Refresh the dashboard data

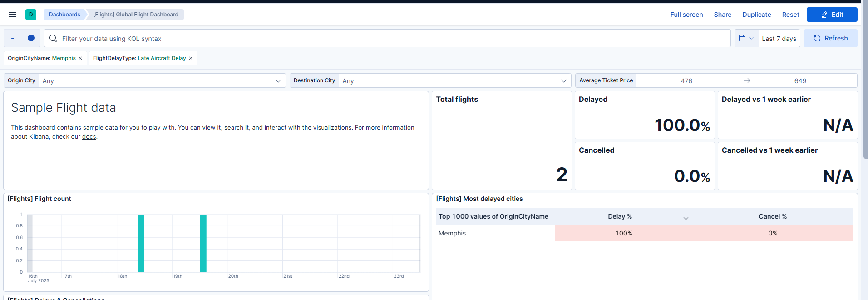click(x=830, y=38)
